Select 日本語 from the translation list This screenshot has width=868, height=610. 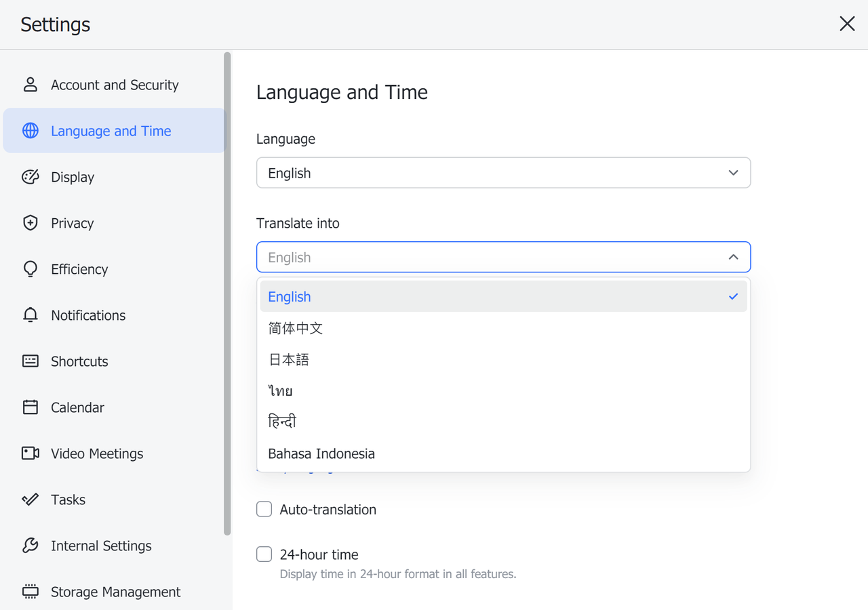point(288,359)
